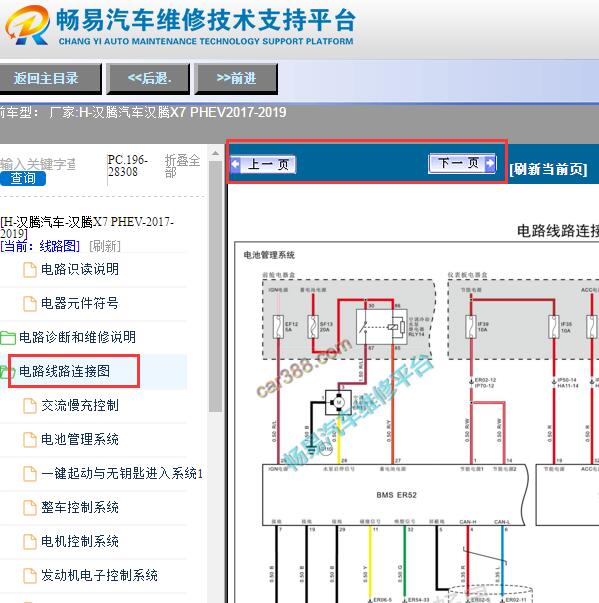599x603 pixels.
Task: Click the Chang Yi platform logo
Action: 27,25
